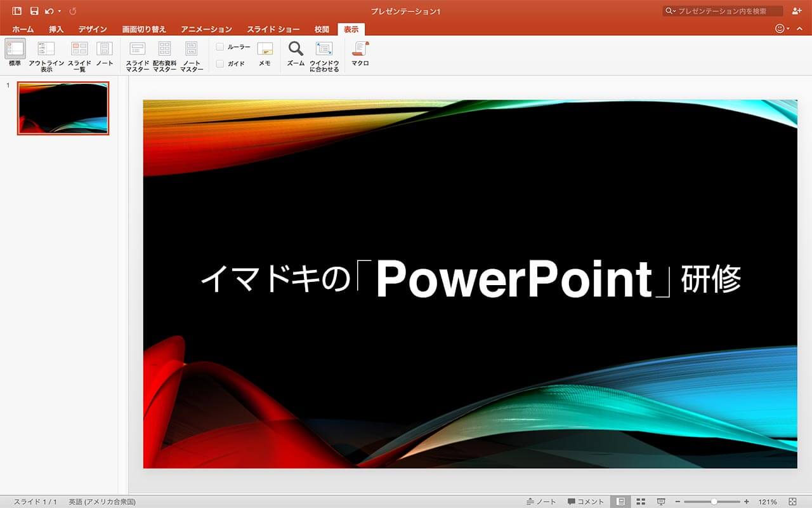
Task: Start slideshow from status bar icon
Action: 661,502
